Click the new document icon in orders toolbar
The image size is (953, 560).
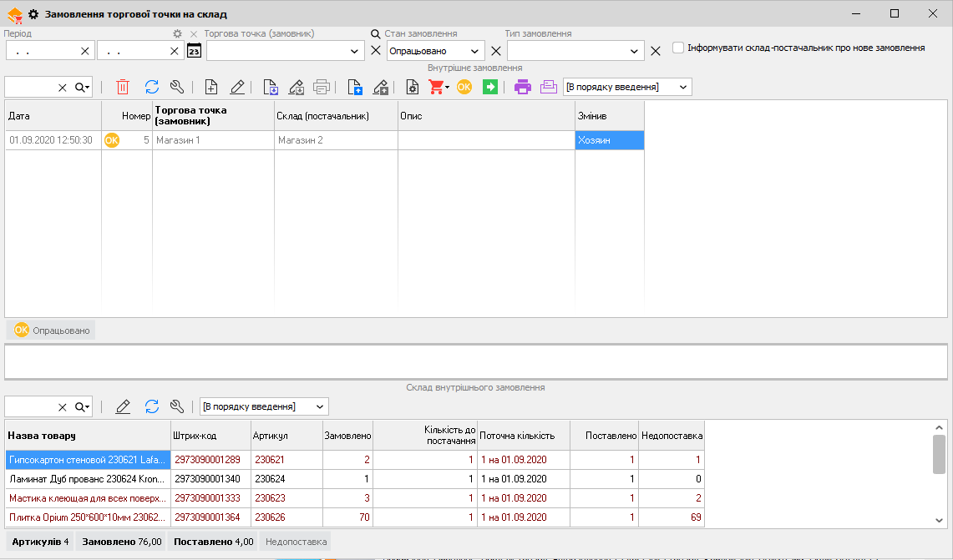click(211, 87)
